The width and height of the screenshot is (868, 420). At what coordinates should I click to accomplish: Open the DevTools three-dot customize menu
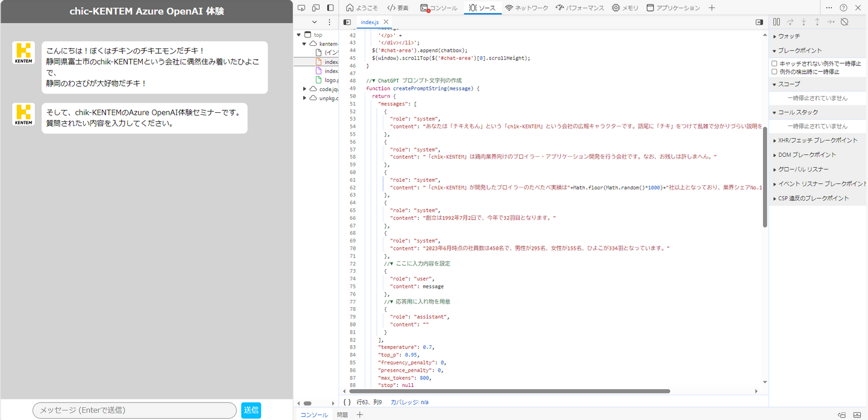pos(829,8)
